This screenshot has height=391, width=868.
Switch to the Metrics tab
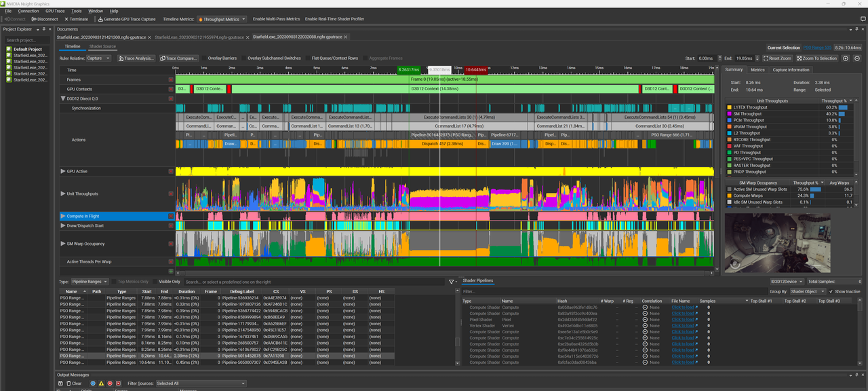pyautogui.click(x=757, y=69)
